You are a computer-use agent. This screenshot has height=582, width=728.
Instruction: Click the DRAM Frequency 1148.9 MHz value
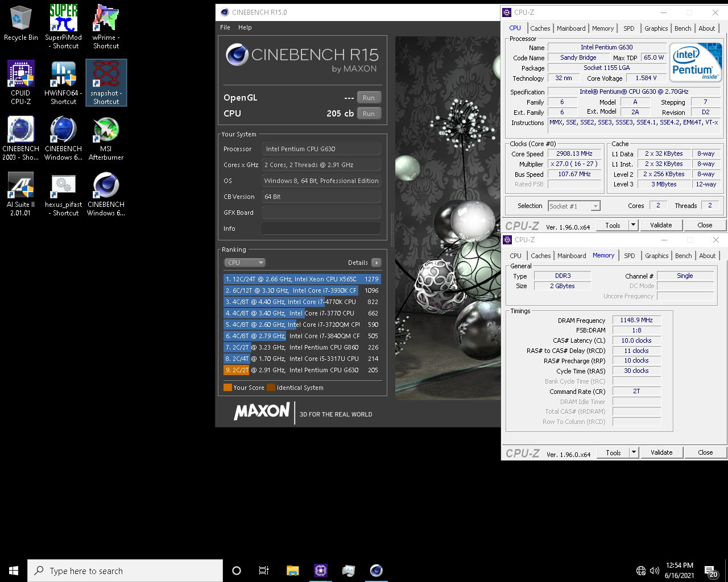click(636, 320)
